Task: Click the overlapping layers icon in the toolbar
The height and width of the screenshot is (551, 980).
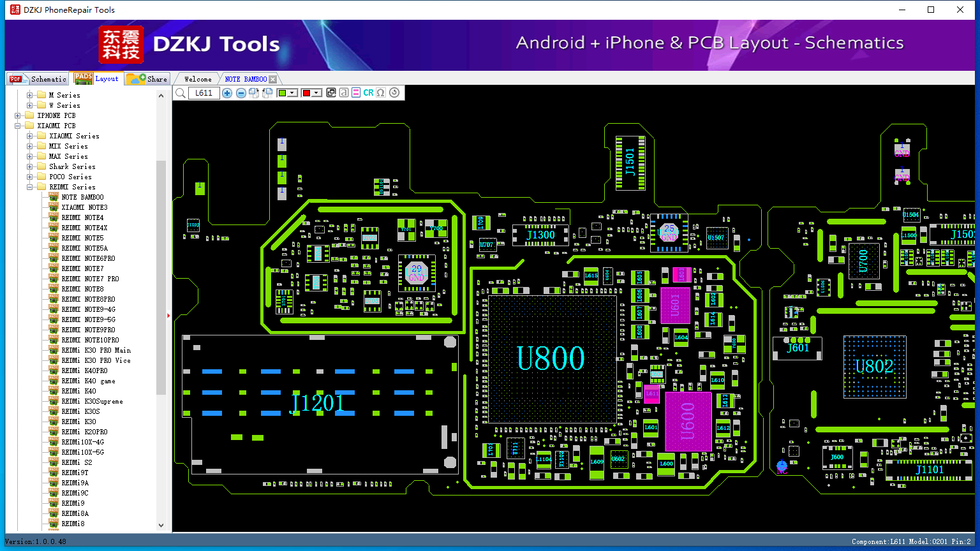Action: coord(331,93)
